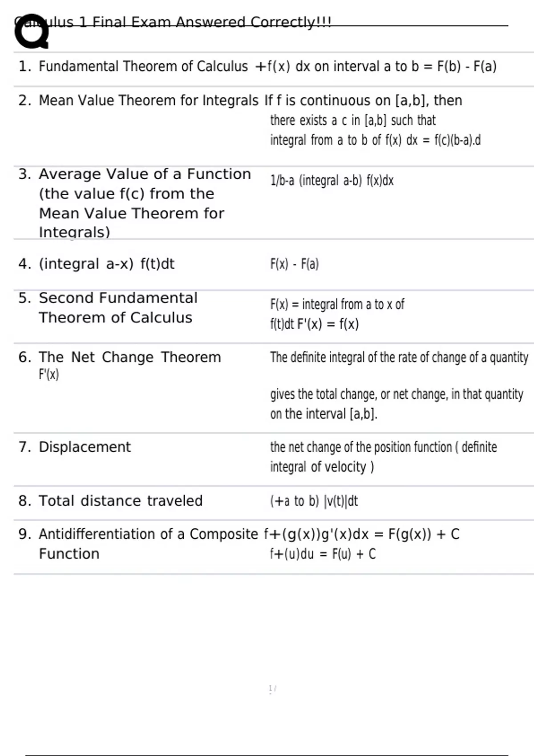Screen dimensions: 534x756
Task: Select the 'Total distance traveled' term
Action: click(x=121, y=501)
